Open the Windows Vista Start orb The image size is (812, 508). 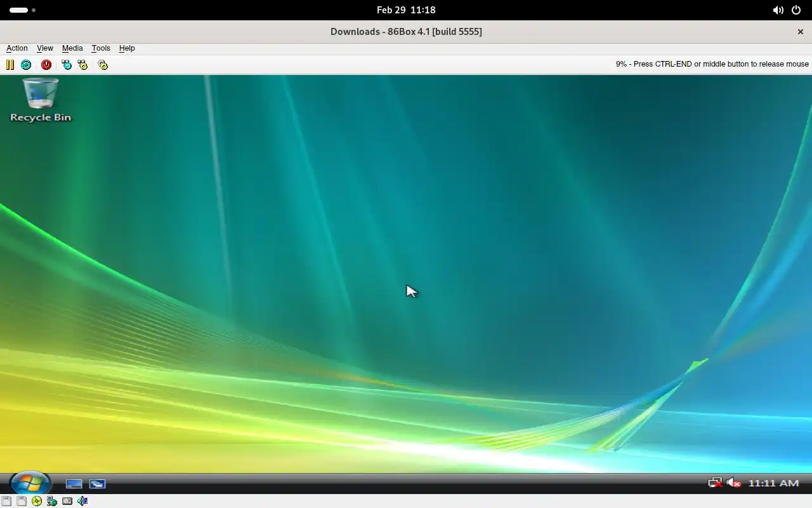pyautogui.click(x=30, y=483)
